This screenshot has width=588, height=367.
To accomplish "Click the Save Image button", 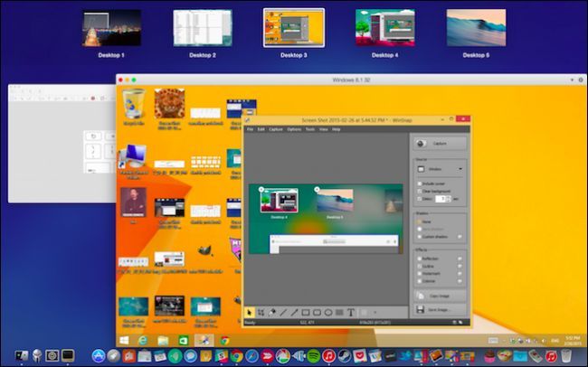I will 440,310.
